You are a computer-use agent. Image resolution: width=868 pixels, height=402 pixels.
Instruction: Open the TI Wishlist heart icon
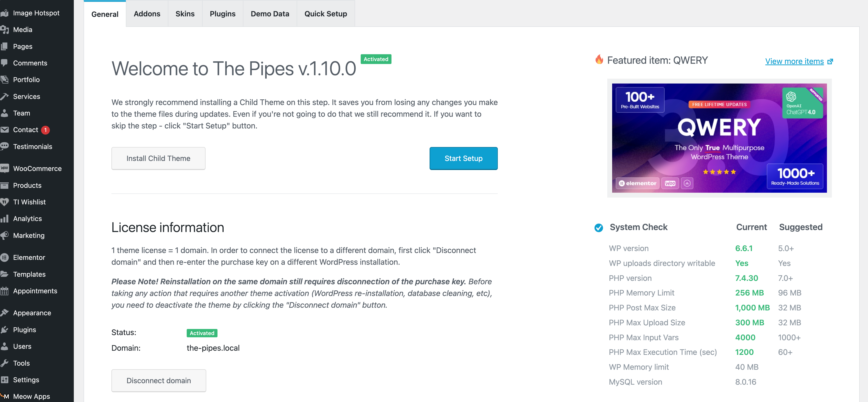pyautogui.click(x=5, y=202)
